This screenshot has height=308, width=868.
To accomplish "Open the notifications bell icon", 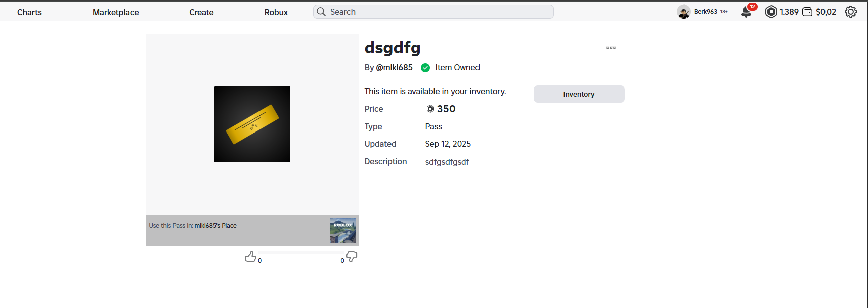I will [x=746, y=12].
